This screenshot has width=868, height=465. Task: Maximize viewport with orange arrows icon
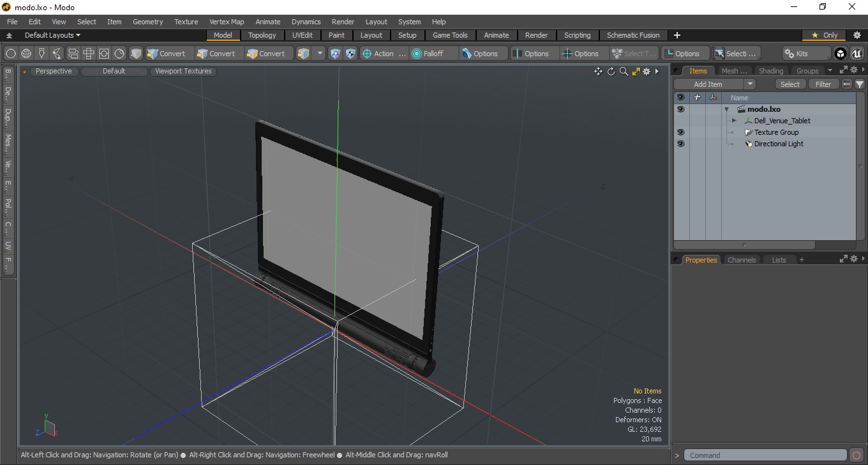[636, 72]
